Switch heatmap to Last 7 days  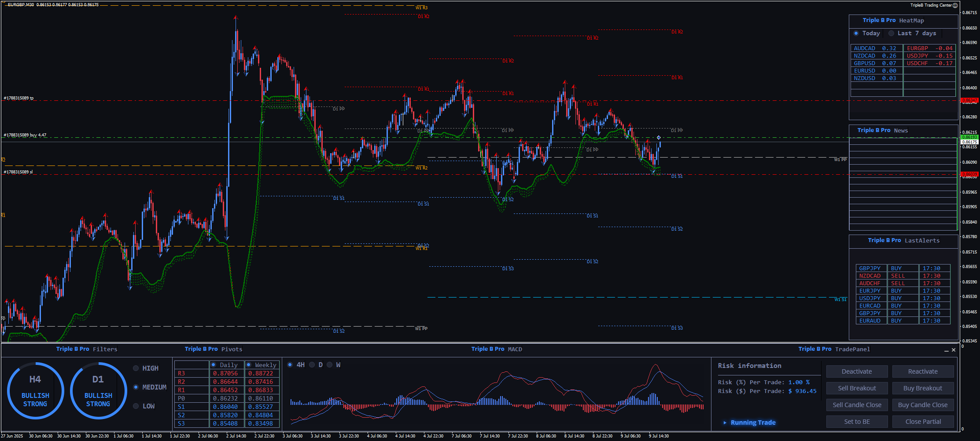click(892, 33)
